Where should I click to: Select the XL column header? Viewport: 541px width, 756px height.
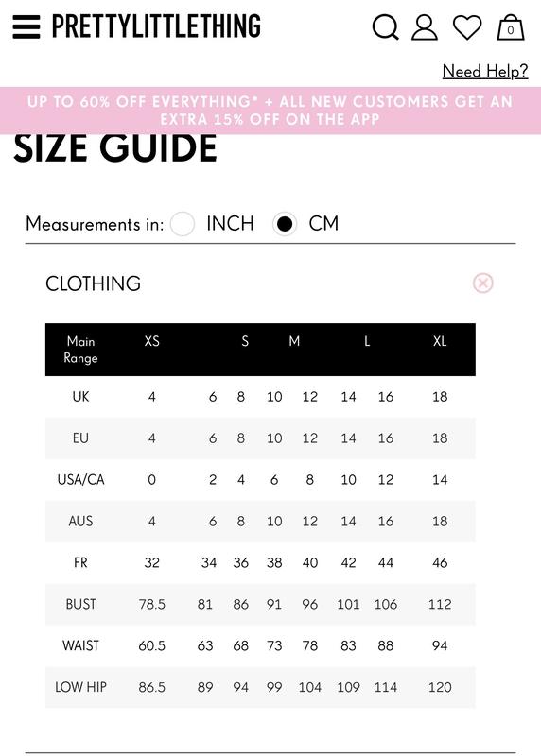(x=440, y=341)
